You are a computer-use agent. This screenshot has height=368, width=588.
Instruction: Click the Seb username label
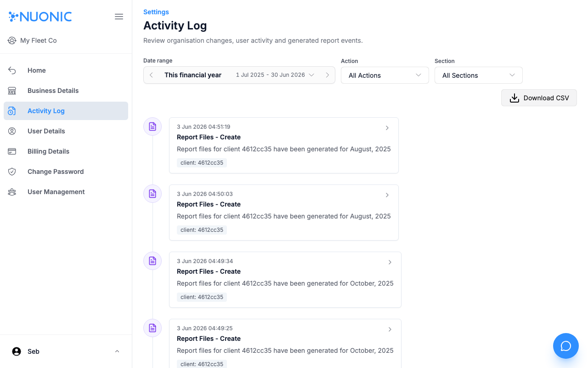(34, 351)
